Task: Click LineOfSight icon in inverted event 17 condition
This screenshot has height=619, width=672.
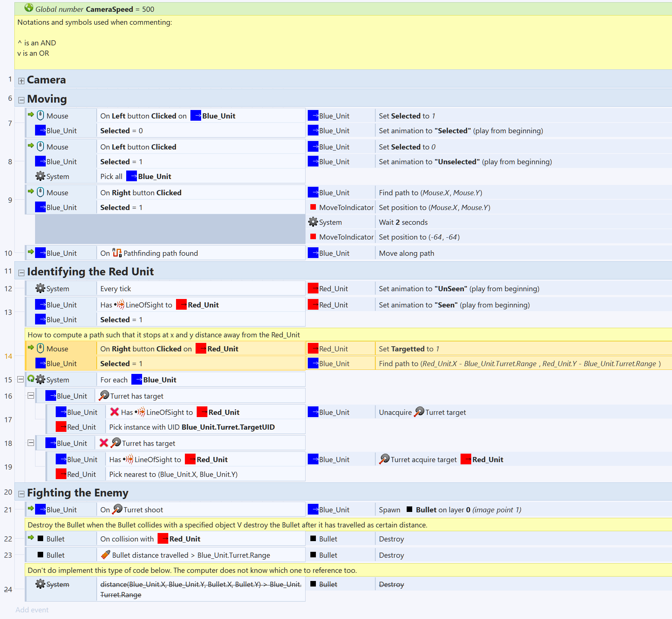Action: click(140, 412)
